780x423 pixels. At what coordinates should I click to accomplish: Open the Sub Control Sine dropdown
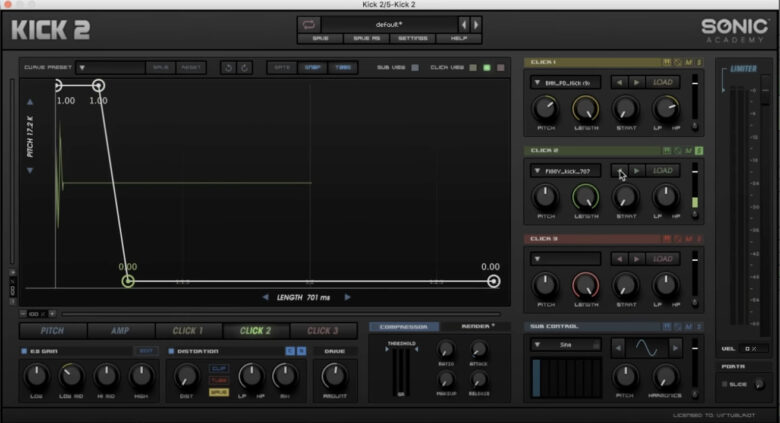[565, 344]
